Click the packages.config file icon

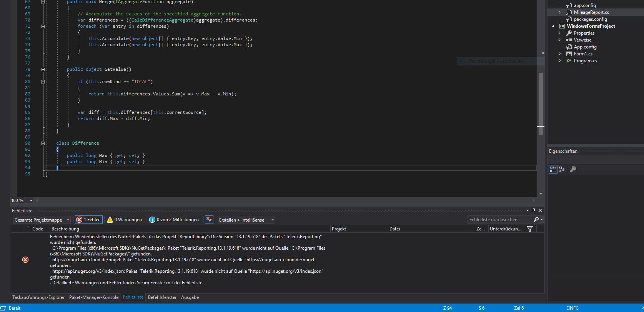tap(569, 19)
